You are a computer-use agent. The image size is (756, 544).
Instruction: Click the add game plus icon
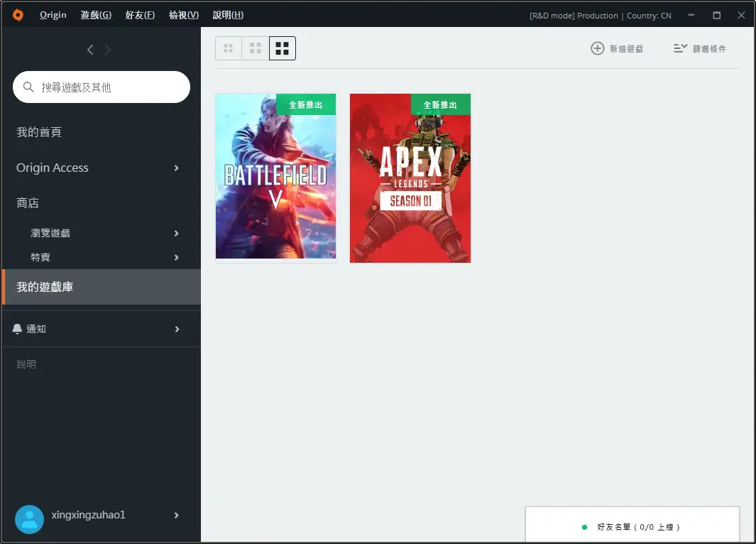(x=598, y=48)
